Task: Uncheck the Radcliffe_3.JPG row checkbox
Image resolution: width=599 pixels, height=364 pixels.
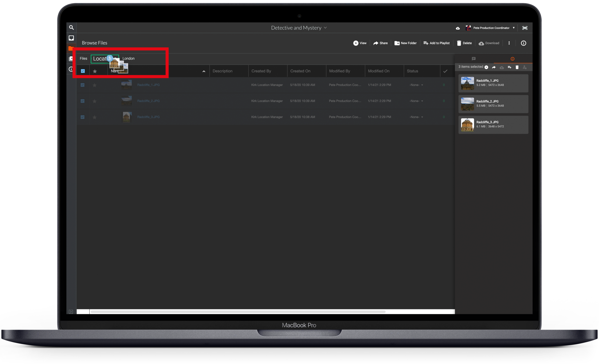Action: tap(83, 117)
